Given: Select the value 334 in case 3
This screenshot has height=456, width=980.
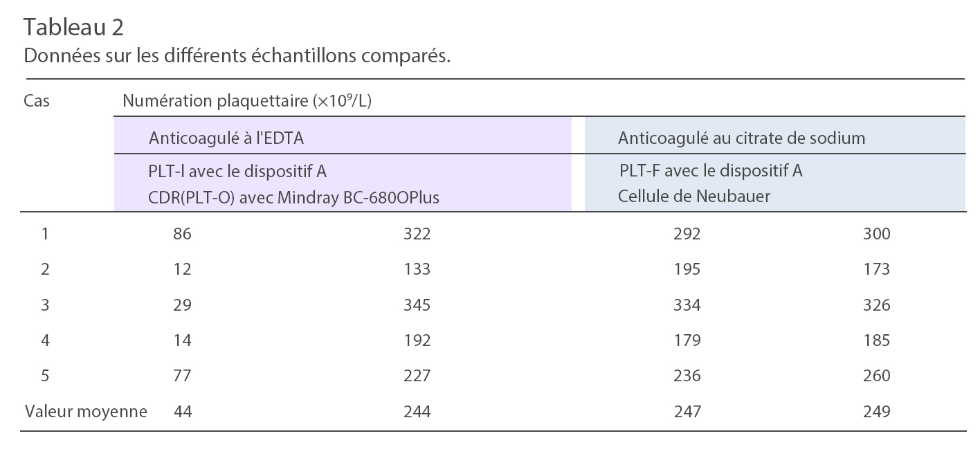Looking at the screenshot, I should tap(687, 305).
